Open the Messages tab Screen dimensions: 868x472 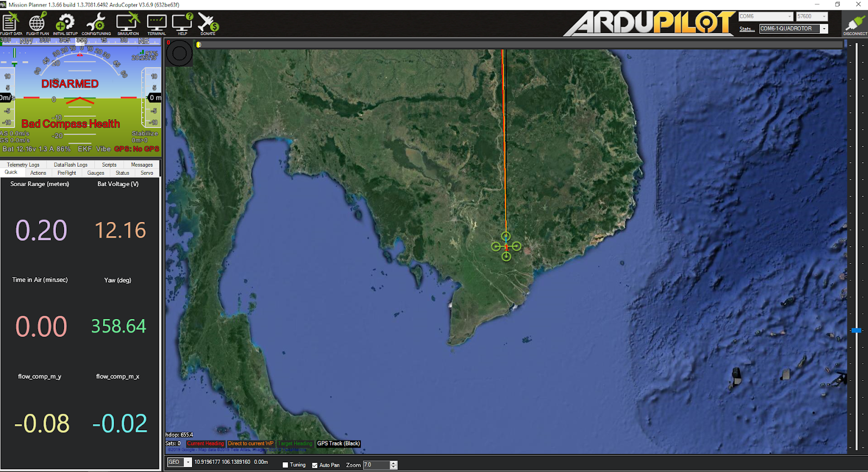click(x=142, y=165)
